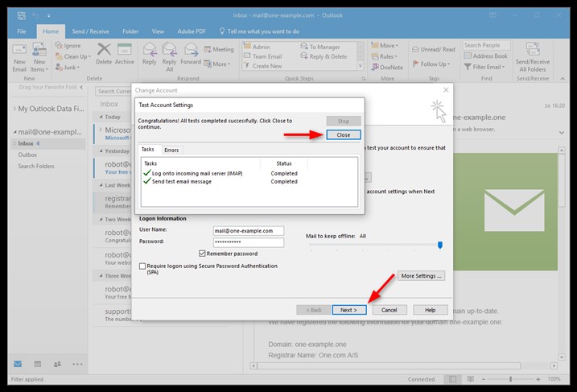This screenshot has height=392, width=577.
Task: Click Tell me what you want lightbulb
Action: point(222,31)
